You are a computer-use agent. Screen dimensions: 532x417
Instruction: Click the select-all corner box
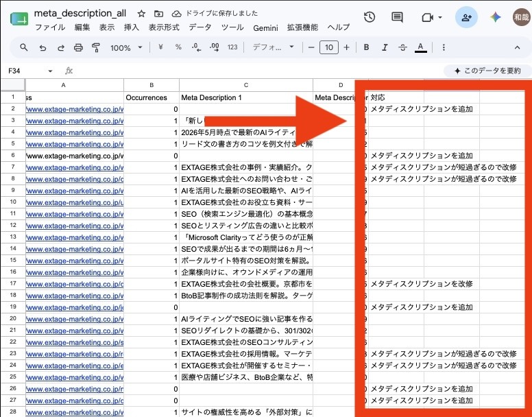tap(13, 85)
